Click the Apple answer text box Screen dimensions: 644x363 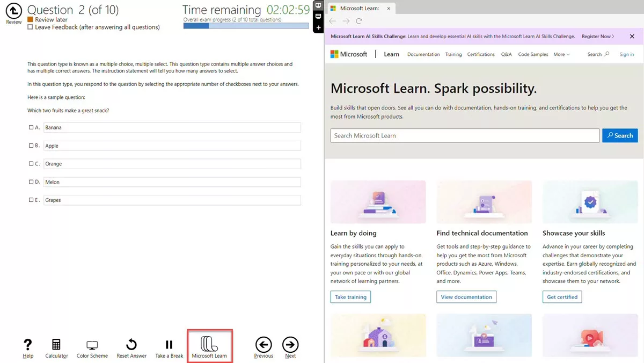pyautogui.click(x=172, y=146)
